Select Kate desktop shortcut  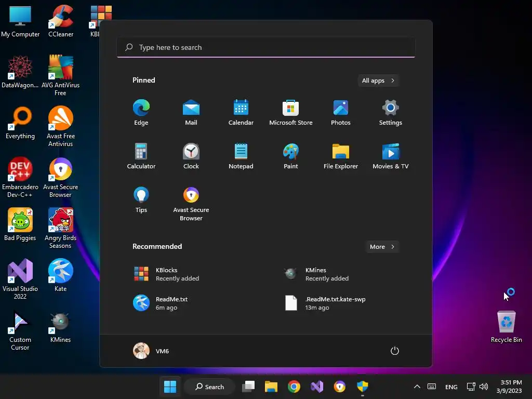coord(61,275)
